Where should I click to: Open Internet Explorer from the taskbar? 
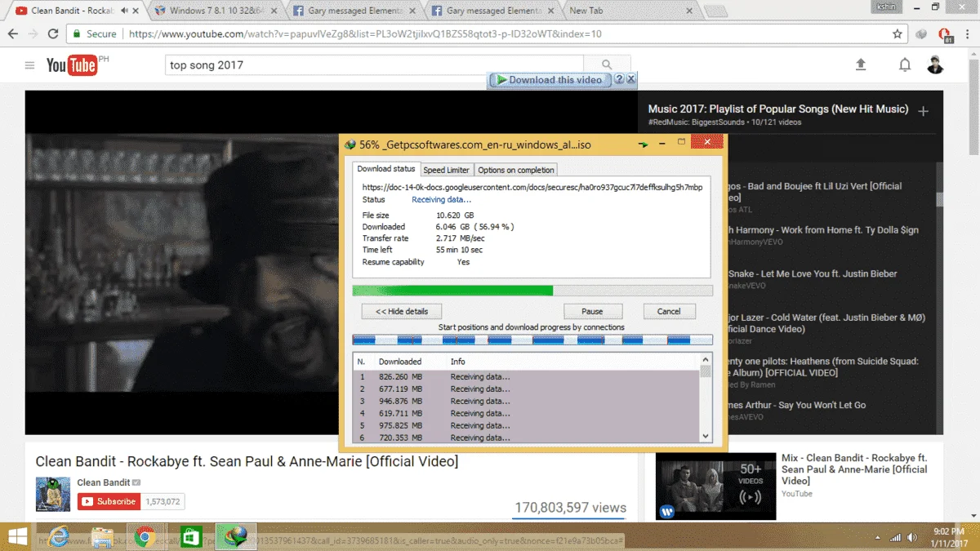[58, 536]
